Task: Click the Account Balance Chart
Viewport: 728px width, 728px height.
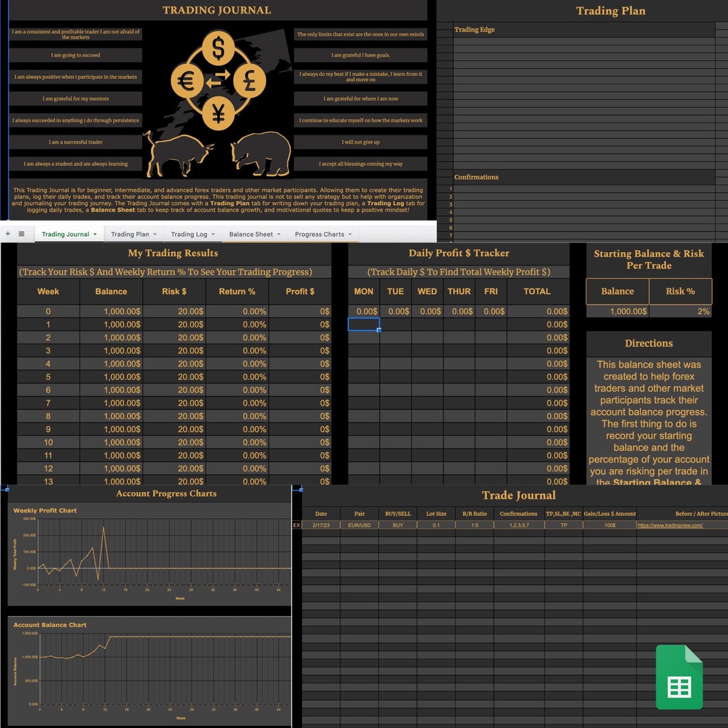Action: click(148, 671)
